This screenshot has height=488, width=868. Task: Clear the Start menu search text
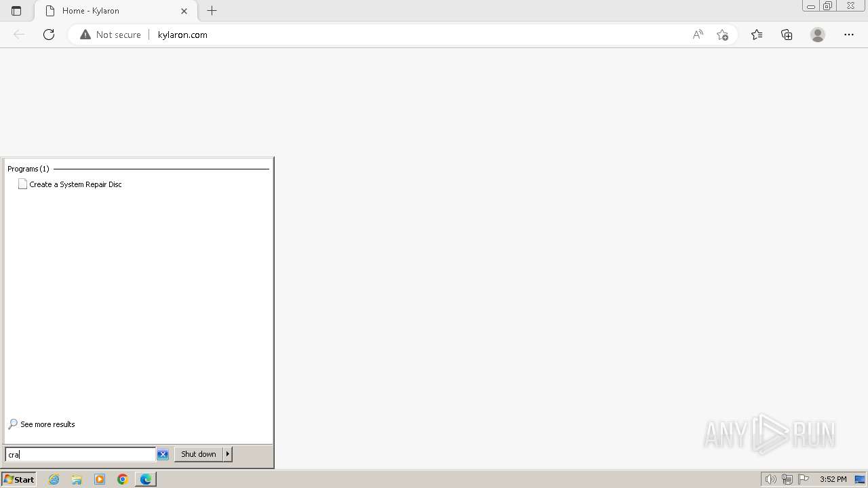pyautogui.click(x=163, y=454)
